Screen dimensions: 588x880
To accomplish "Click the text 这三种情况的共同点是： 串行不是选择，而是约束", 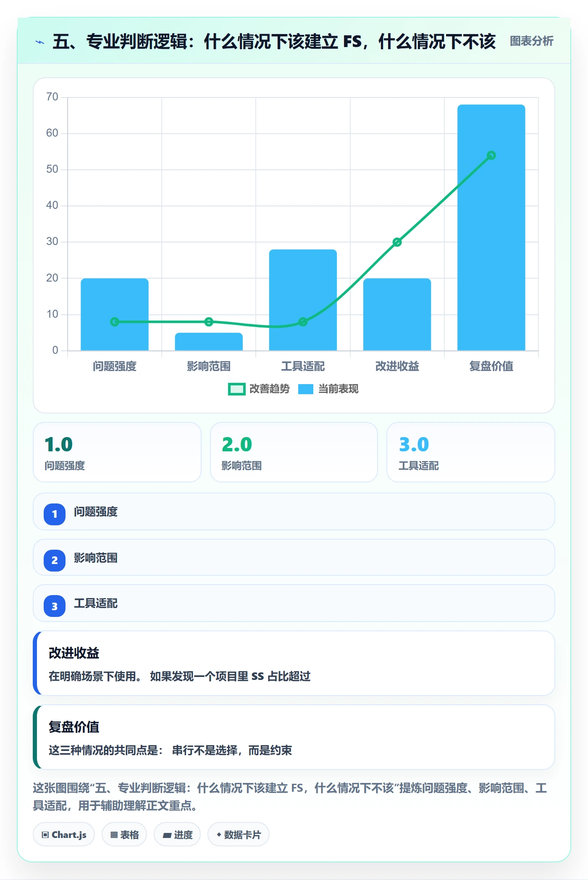I will pyautogui.click(x=171, y=750).
